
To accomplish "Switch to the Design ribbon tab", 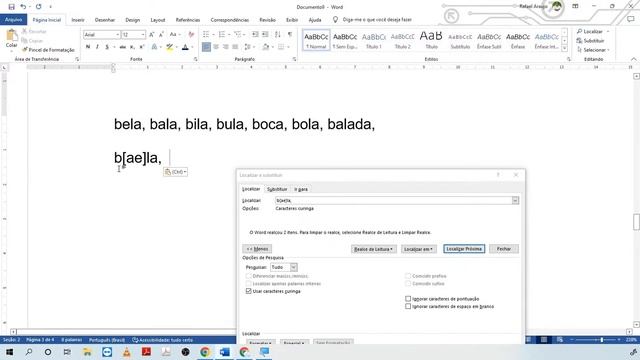I will click(x=133, y=20).
